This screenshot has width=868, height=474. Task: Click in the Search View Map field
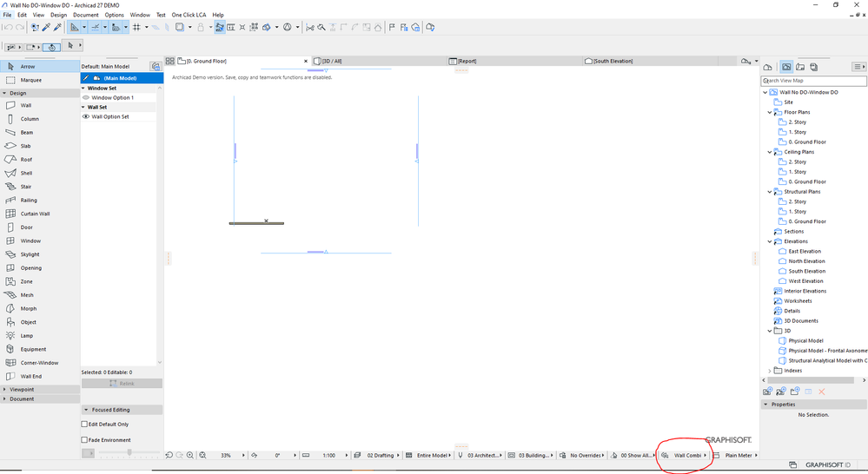point(814,81)
